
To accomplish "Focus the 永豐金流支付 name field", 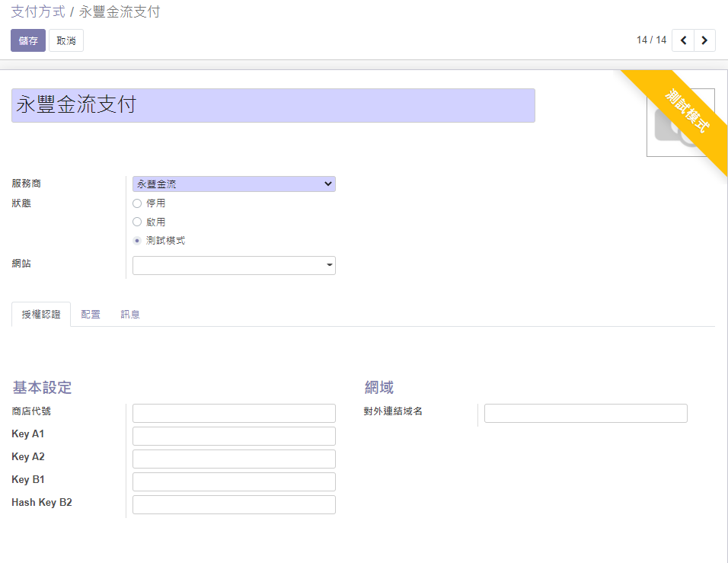I will [273, 105].
